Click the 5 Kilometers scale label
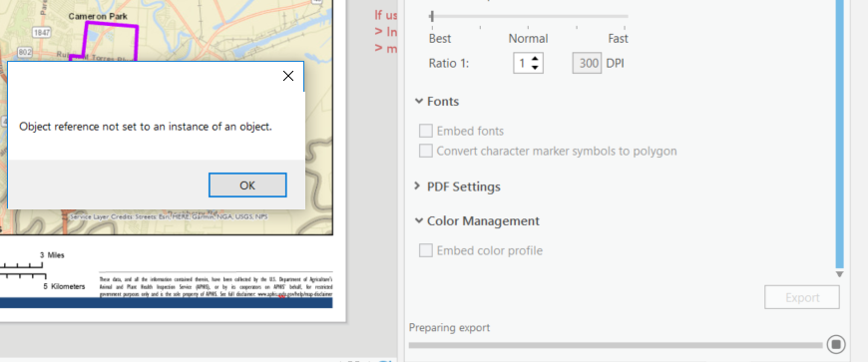This screenshot has height=362, width=868. click(64, 287)
